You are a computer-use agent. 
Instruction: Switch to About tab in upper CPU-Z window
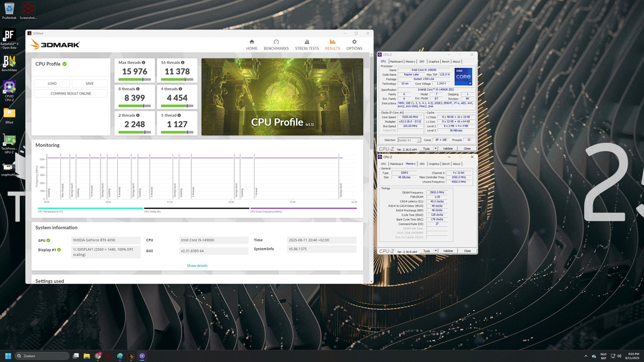tap(456, 62)
